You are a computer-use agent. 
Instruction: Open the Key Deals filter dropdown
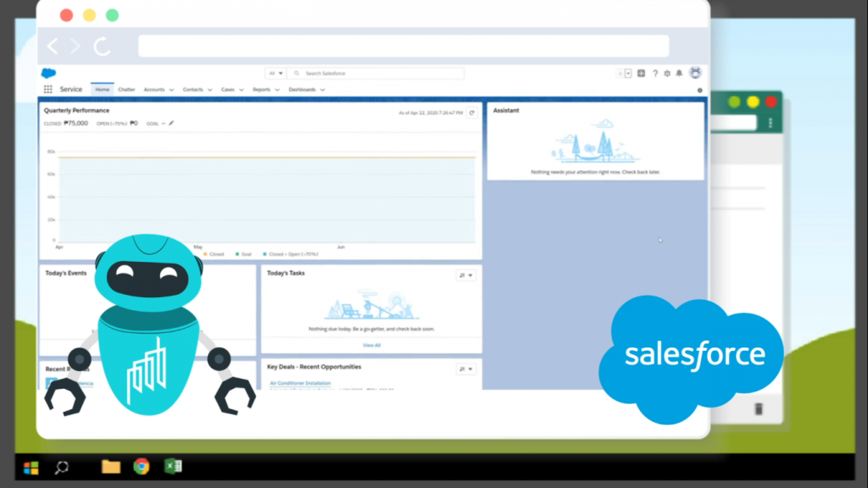pos(466,369)
